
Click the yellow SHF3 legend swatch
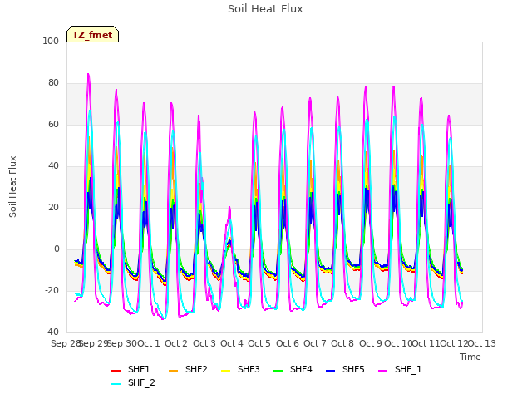(225, 371)
